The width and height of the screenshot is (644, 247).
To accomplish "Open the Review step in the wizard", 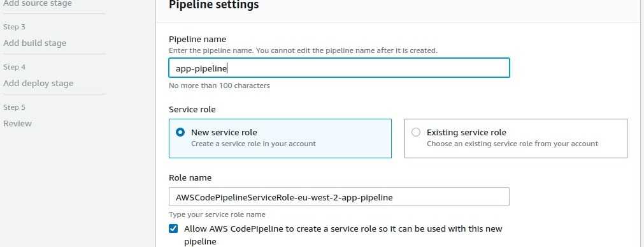I will tap(17, 123).
